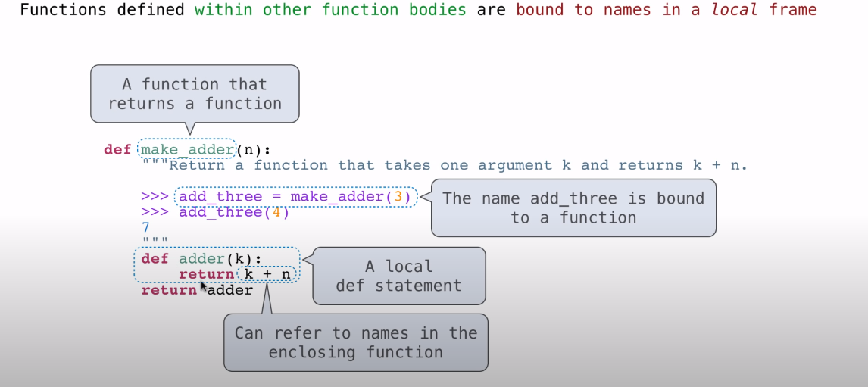Click the return keyword before "k + n"

pyautogui.click(x=206, y=274)
